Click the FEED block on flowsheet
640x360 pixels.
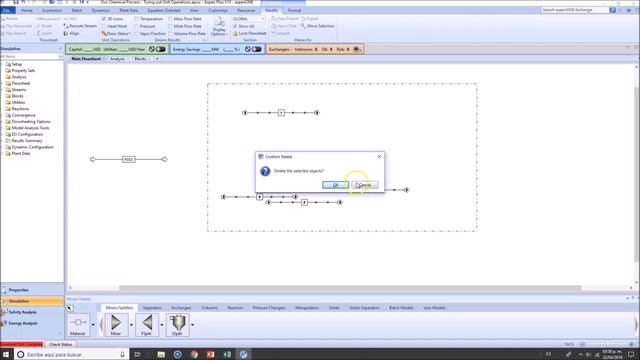[x=128, y=160]
